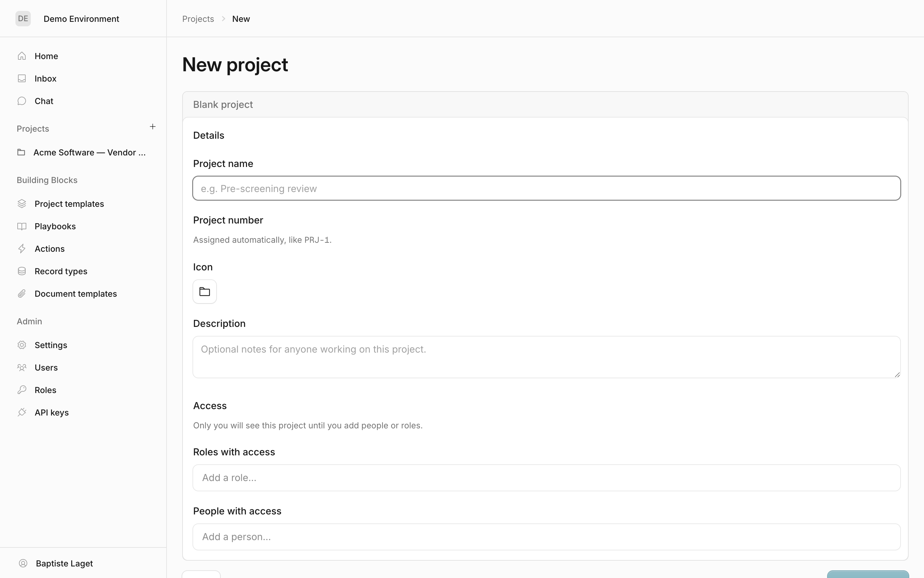The width and height of the screenshot is (924, 578).
Task: Click the Home icon in sidebar
Action: point(22,56)
